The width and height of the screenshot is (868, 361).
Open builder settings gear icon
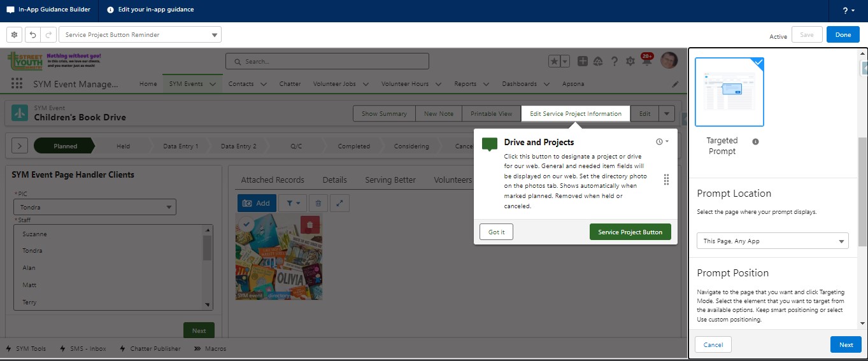tap(15, 34)
